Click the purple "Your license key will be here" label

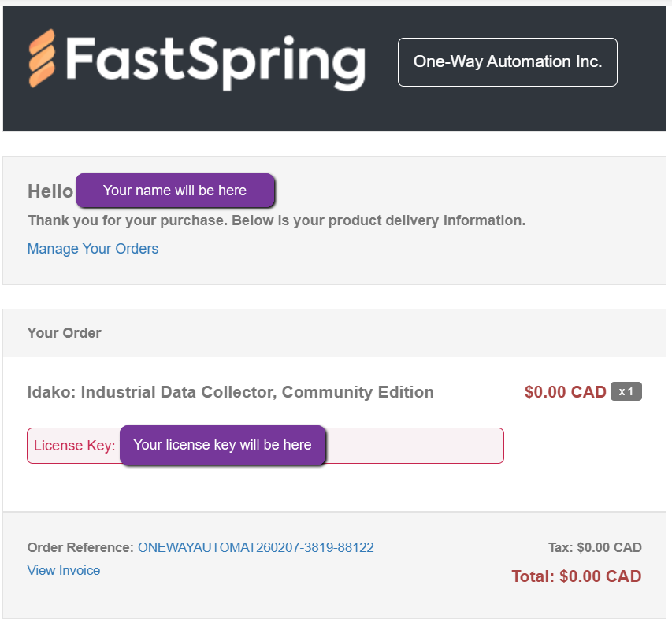point(222,445)
